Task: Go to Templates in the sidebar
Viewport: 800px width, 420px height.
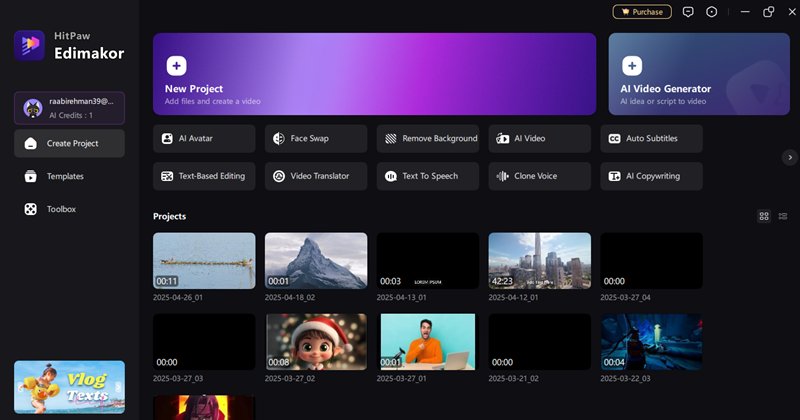Action: [65, 176]
